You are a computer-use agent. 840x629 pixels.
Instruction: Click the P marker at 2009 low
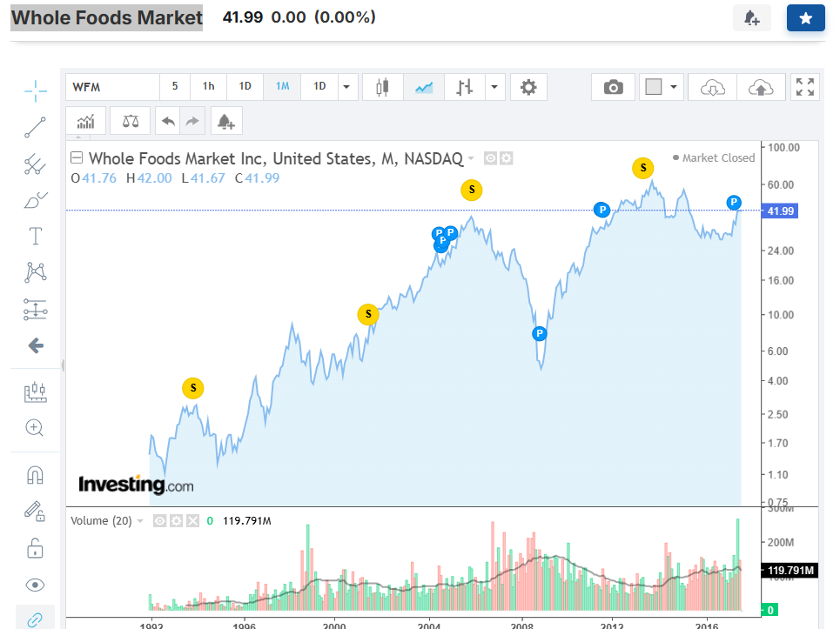(x=540, y=334)
